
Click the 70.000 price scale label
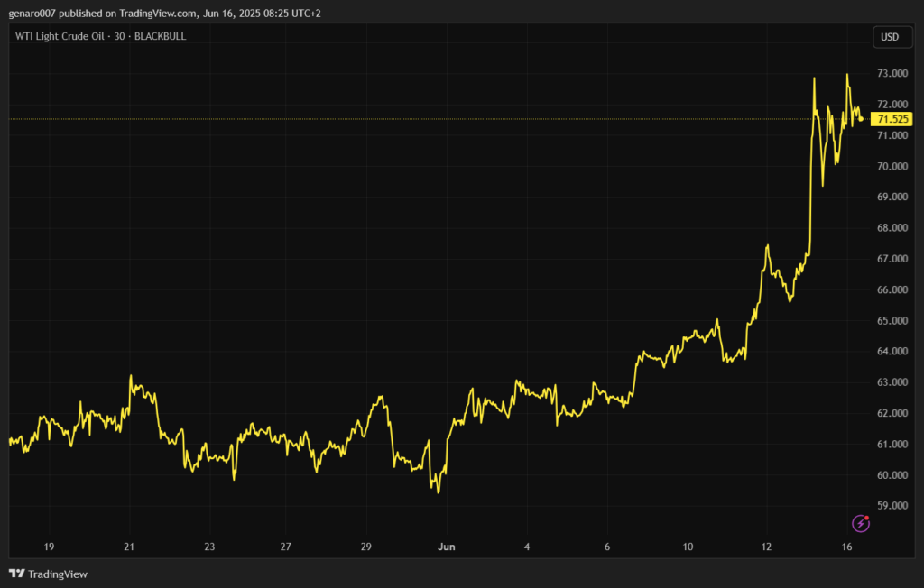892,166
